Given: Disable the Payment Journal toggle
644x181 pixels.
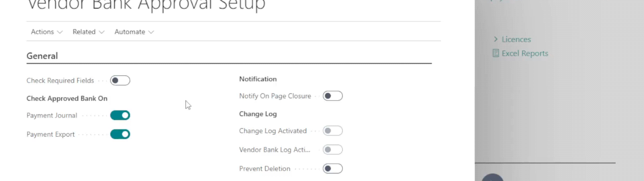Looking at the screenshot, I should click(120, 115).
